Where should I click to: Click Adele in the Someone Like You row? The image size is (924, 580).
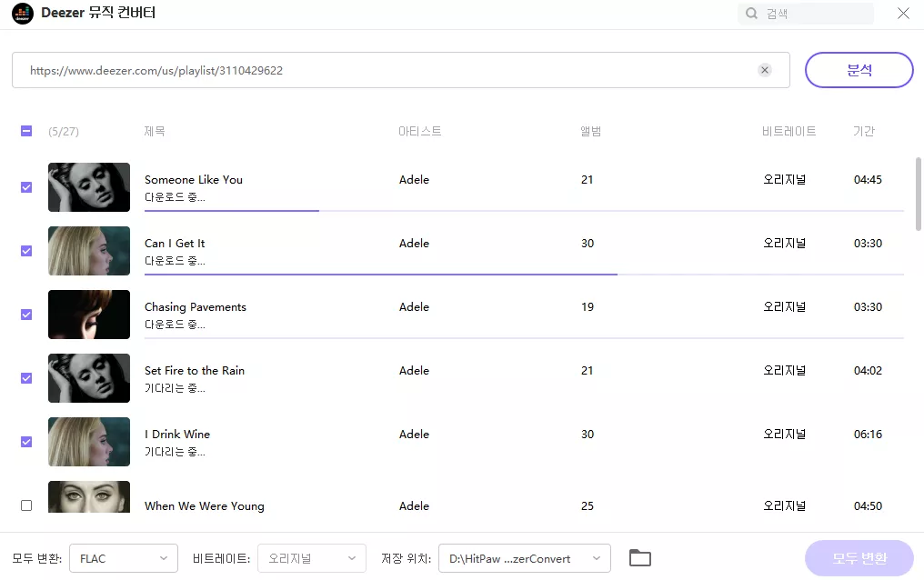[x=414, y=180]
